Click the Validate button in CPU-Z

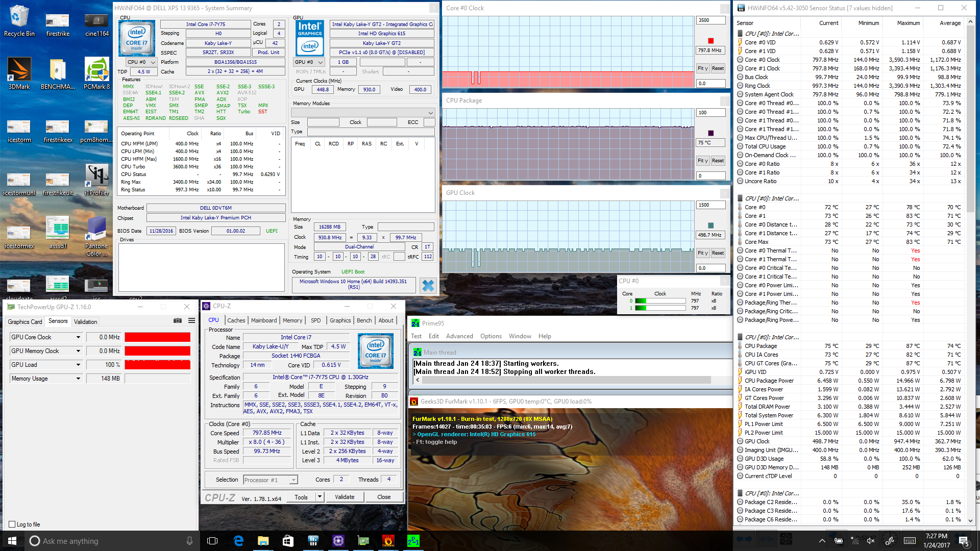(x=345, y=497)
